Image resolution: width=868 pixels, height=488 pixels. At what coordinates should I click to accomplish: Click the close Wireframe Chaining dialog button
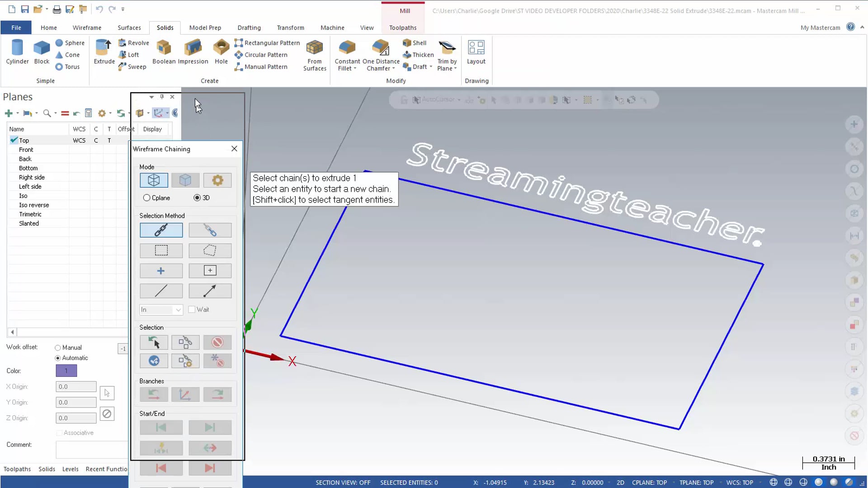[x=234, y=148]
